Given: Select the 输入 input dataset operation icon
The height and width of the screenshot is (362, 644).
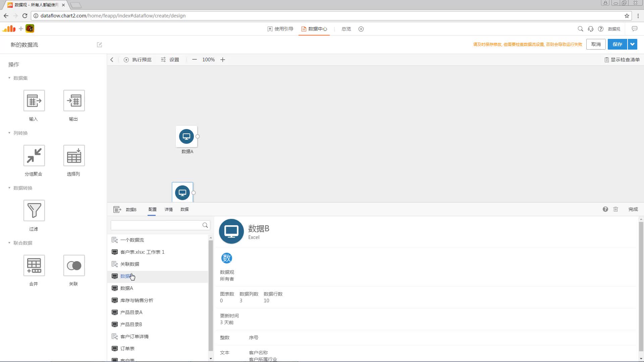Looking at the screenshot, I should (34, 101).
